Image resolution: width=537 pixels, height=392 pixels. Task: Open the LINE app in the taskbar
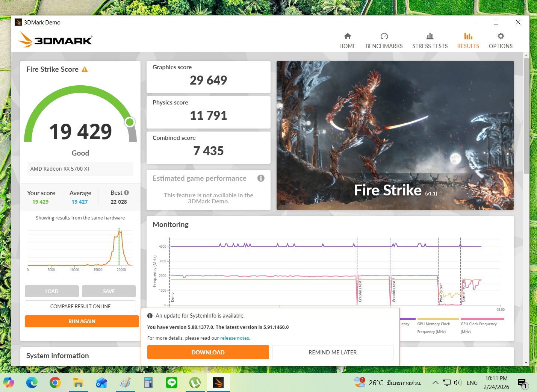pyautogui.click(x=172, y=383)
